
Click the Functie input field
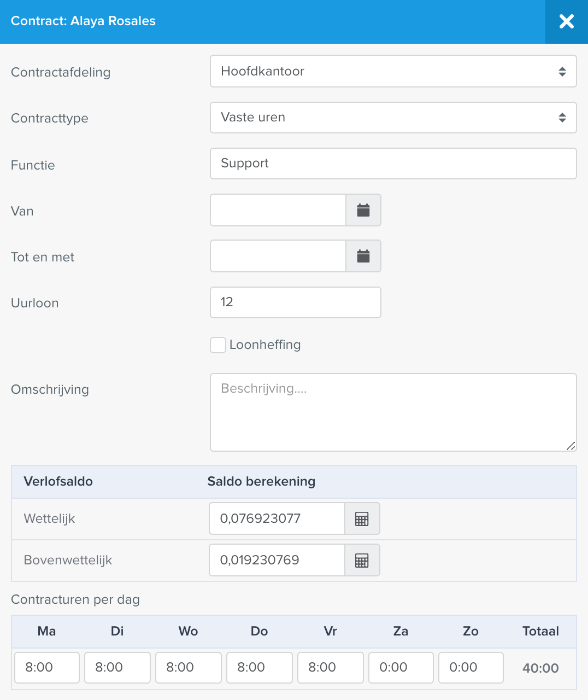click(393, 164)
